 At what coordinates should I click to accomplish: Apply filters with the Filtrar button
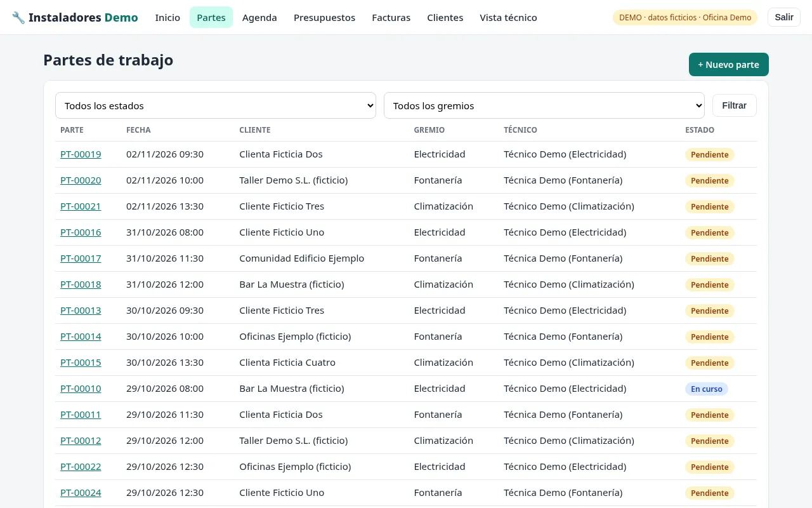(x=734, y=105)
